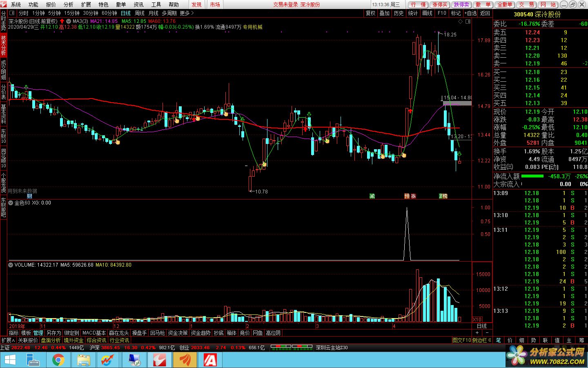Select the 指标 bottom tab

coord(13,333)
